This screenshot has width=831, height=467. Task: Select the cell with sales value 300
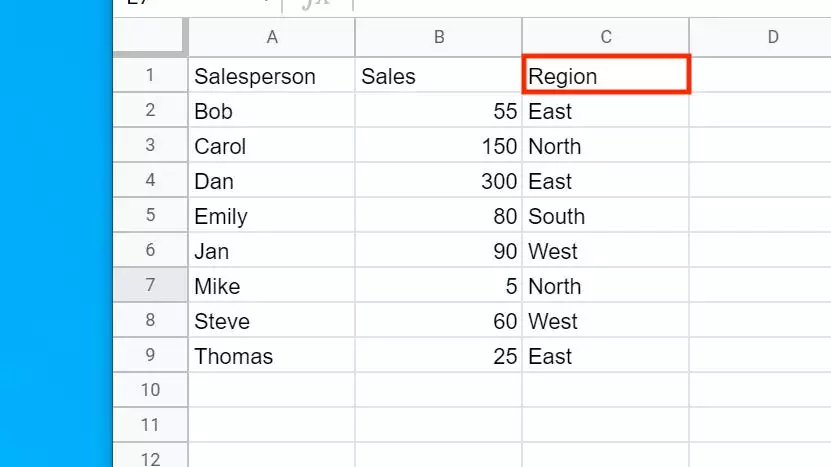[438, 181]
